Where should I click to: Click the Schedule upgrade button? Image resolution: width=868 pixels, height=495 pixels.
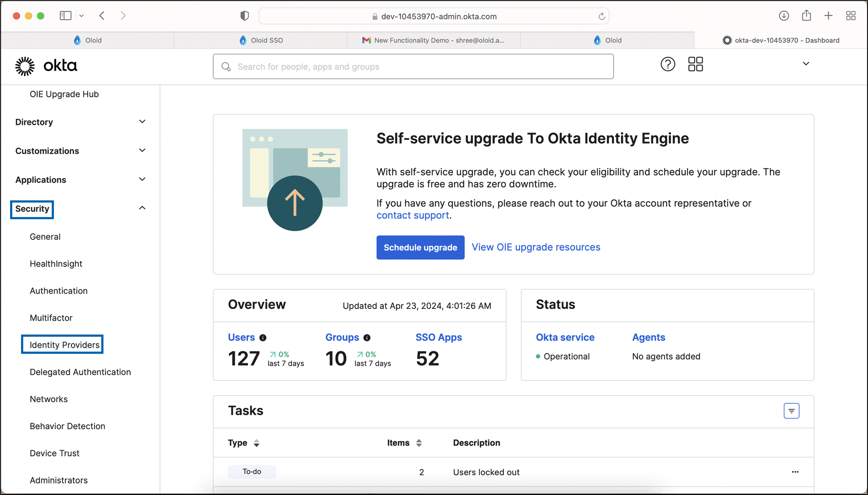tap(420, 247)
